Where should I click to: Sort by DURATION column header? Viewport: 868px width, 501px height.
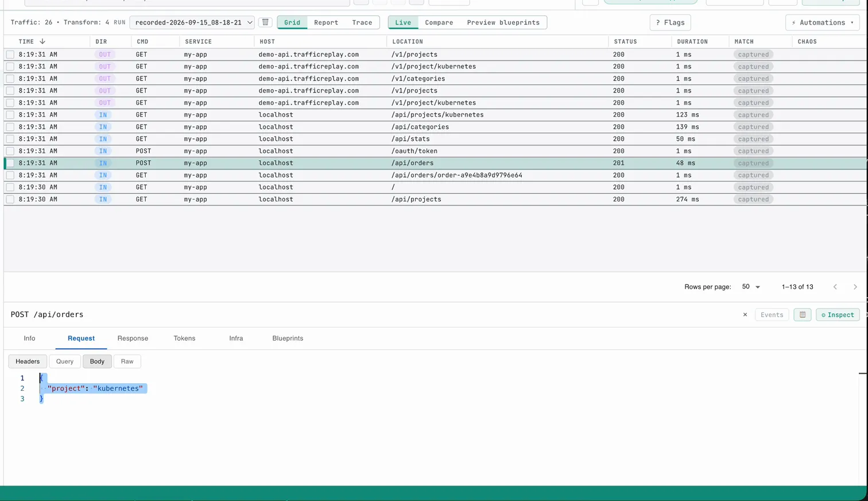692,41
